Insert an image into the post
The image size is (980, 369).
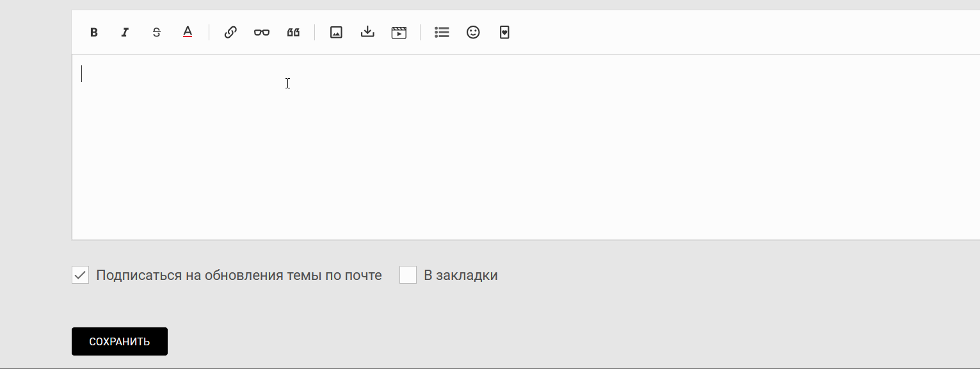point(336,32)
